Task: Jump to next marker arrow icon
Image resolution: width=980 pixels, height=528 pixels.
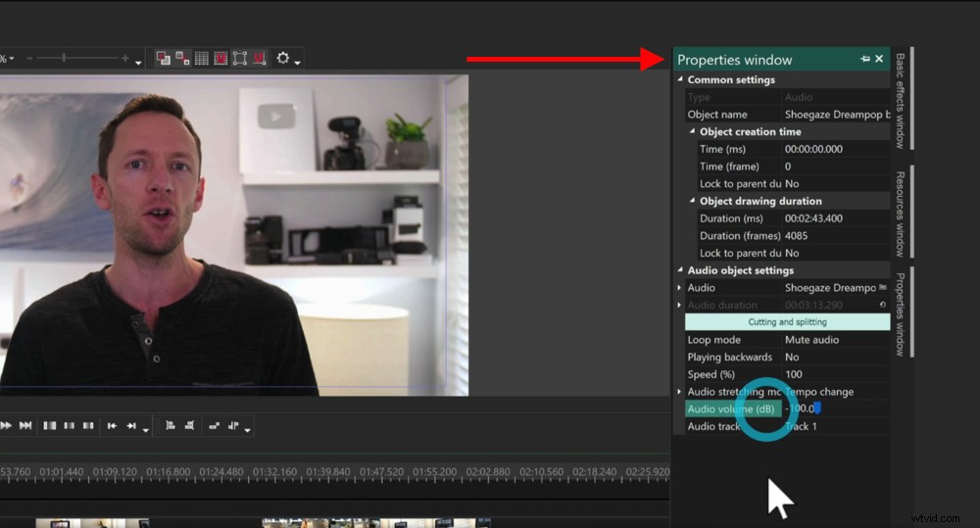Action: pos(131,425)
